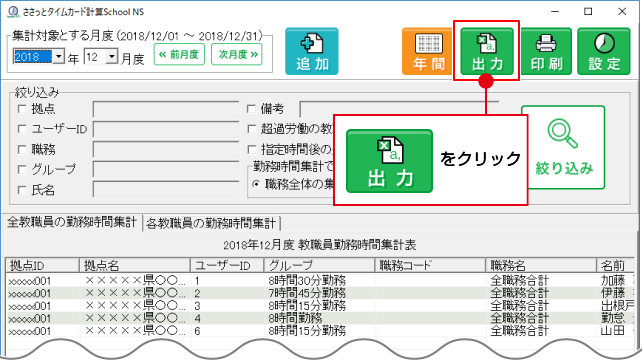Enable the 拠点 filter checkbox
Screen dimensions: 642x361
pos(22,109)
